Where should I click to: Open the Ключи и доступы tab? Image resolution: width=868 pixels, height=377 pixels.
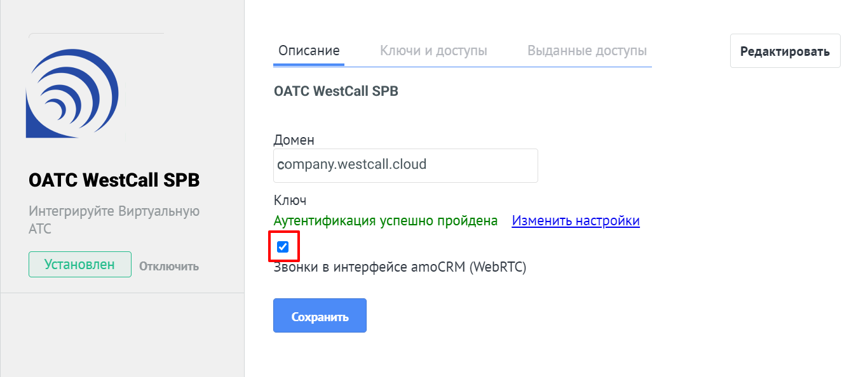433,51
